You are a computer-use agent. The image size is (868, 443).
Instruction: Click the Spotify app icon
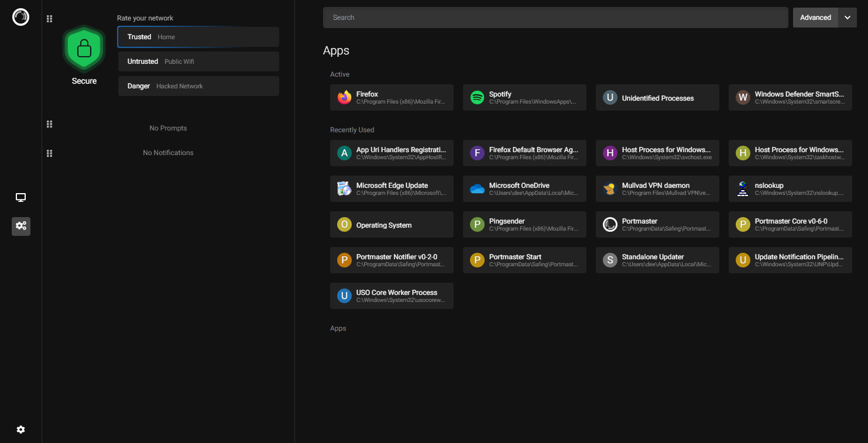[x=478, y=98]
